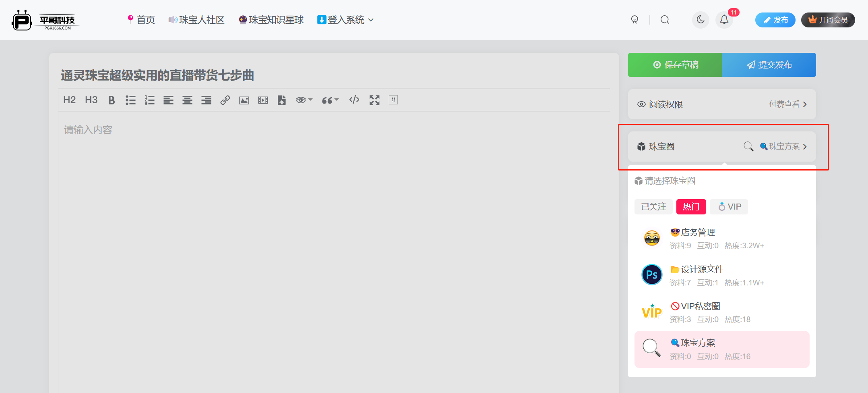Image resolution: width=868 pixels, height=393 pixels.
Task: Open the search magnifier in the top bar
Action: (x=665, y=19)
